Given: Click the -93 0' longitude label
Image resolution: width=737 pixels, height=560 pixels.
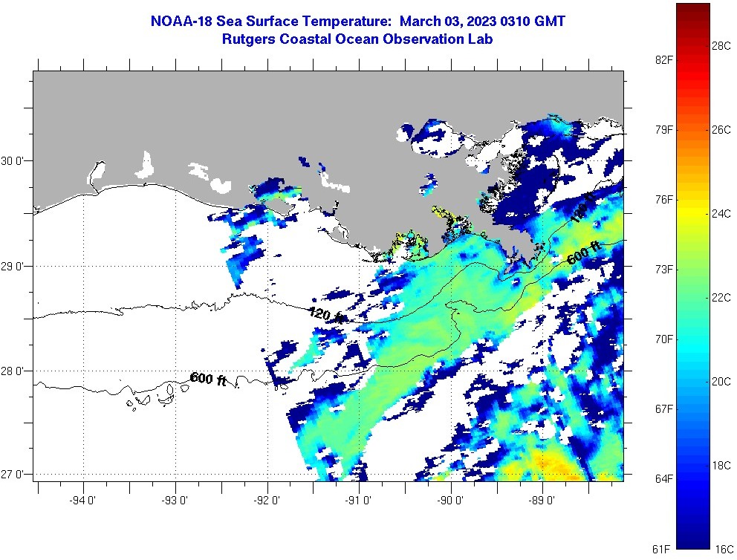Looking at the screenshot, I should click(x=175, y=501).
